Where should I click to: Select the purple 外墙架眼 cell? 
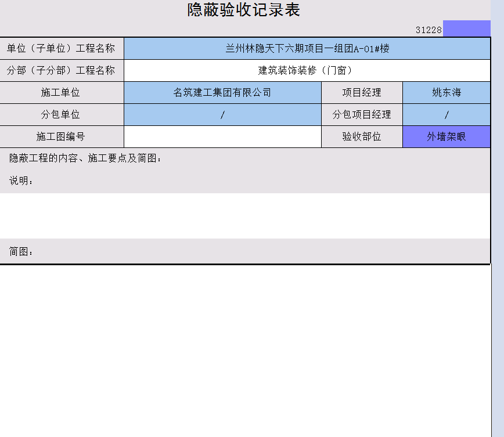[446, 137]
